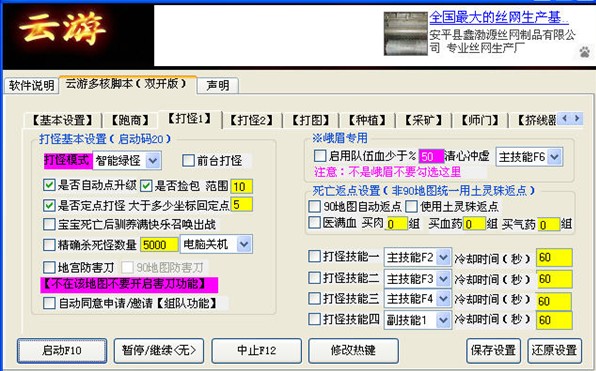Click the 保存设置 button
The image size is (596, 371).
(493, 350)
